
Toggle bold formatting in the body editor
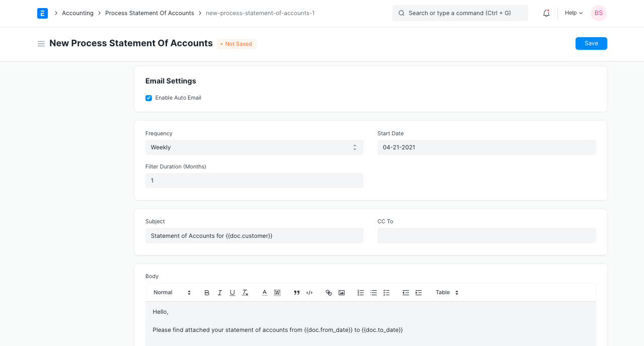[206, 292]
